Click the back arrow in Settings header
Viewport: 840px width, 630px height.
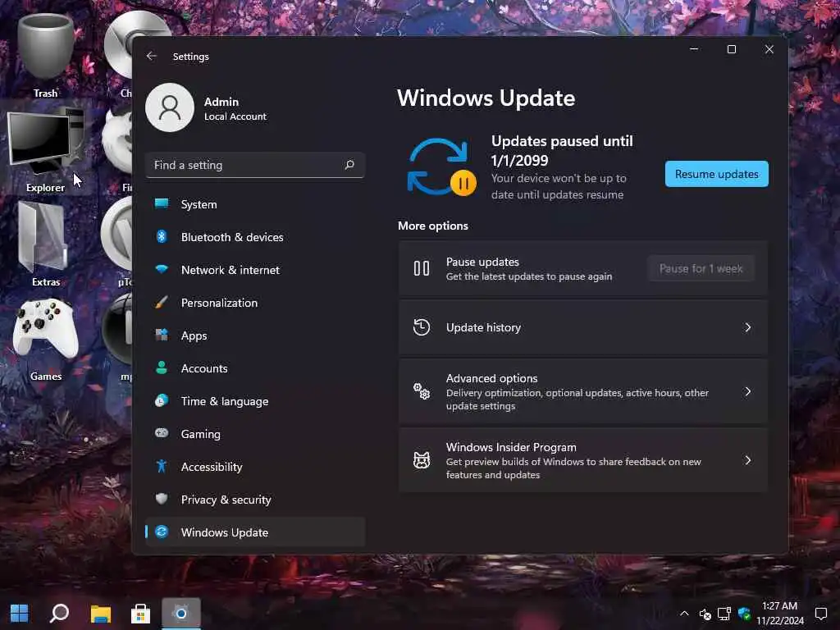click(152, 57)
